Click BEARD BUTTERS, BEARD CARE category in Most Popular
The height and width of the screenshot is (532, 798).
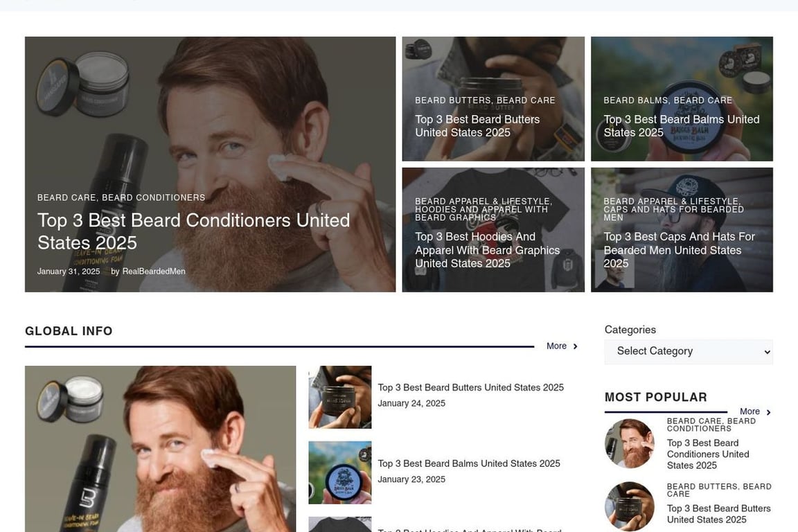pos(719,490)
